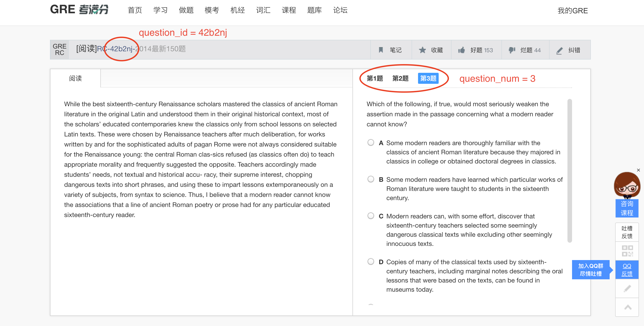This screenshot has width=644, height=326.
Task: Click the star 收藏 favorite icon
Action: pyautogui.click(x=422, y=50)
